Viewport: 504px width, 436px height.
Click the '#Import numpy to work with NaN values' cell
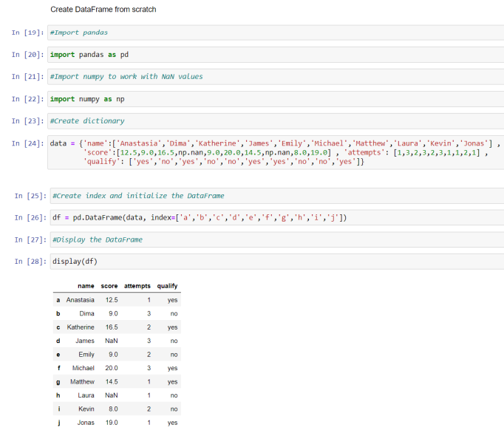click(276, 77)
